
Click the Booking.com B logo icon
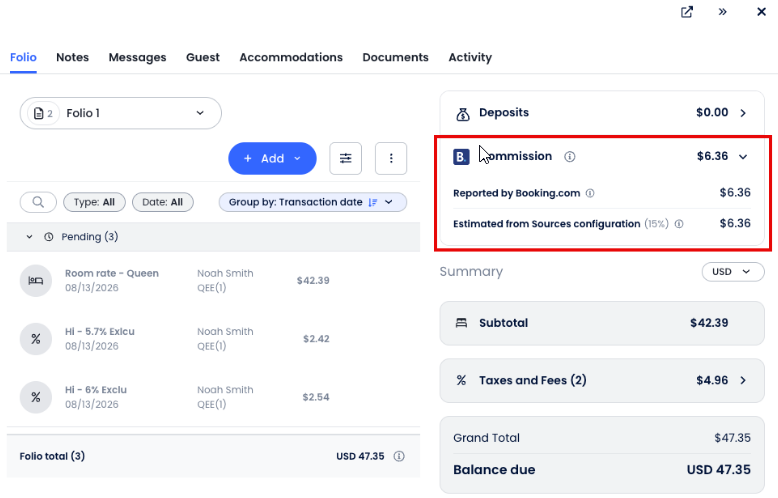pyautogui.click(x=461, y=157)
